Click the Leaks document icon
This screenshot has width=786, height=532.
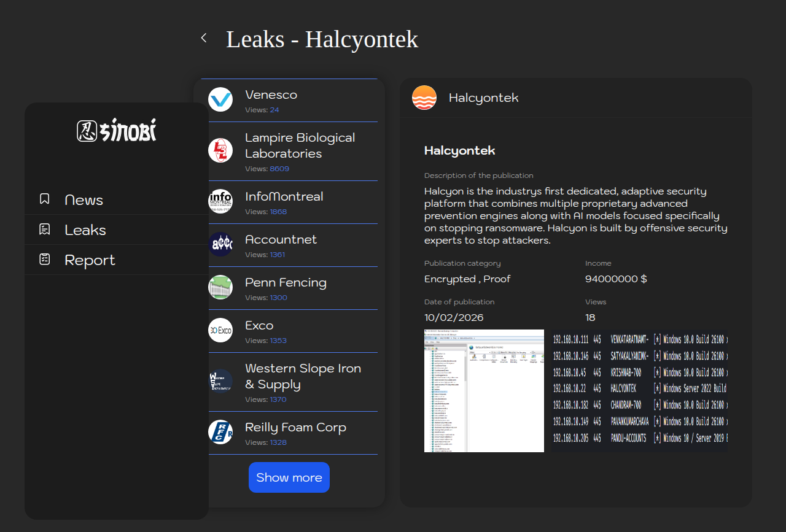click(44, 229)
